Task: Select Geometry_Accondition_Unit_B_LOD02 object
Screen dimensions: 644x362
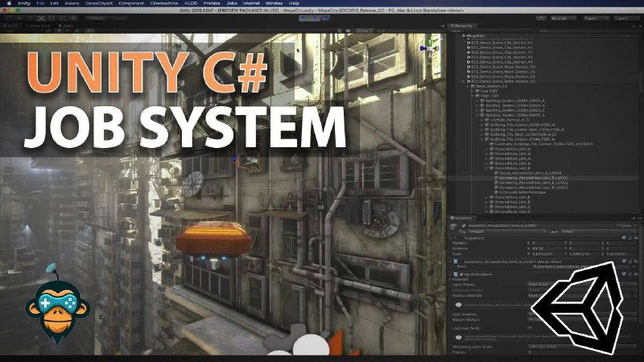Action: [x=534, y=183]
